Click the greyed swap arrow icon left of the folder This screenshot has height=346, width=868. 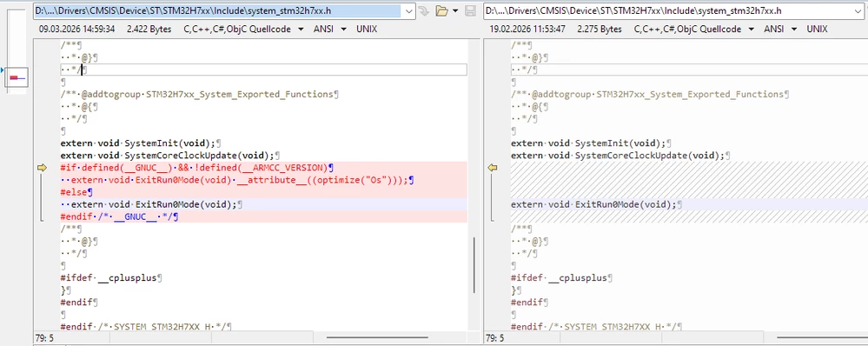[x=424, y=10]
